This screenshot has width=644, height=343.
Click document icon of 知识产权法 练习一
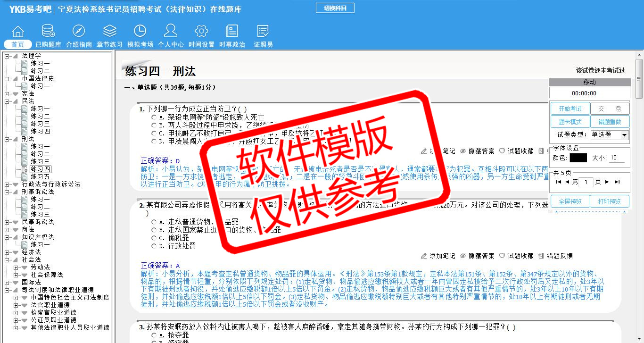[25, 244]
